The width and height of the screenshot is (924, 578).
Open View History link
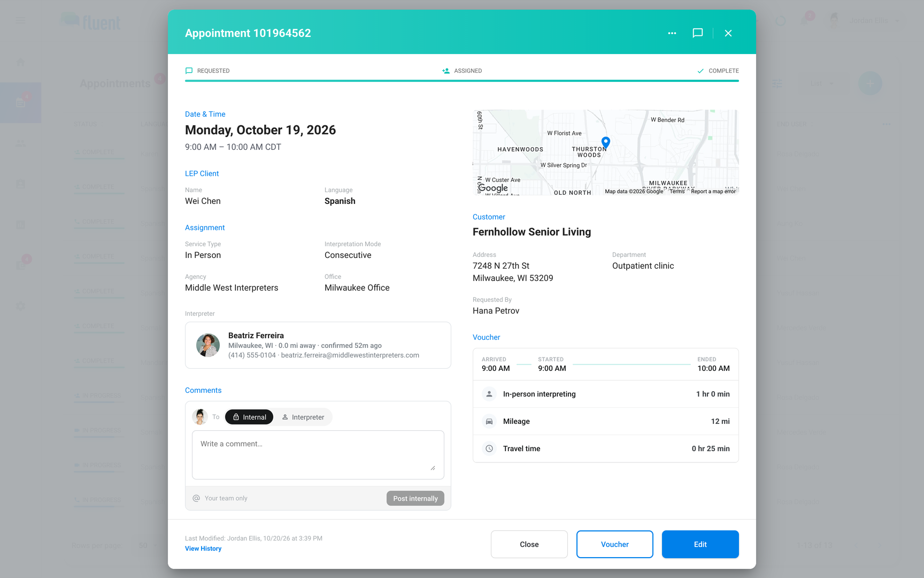[x=203, y=549]
